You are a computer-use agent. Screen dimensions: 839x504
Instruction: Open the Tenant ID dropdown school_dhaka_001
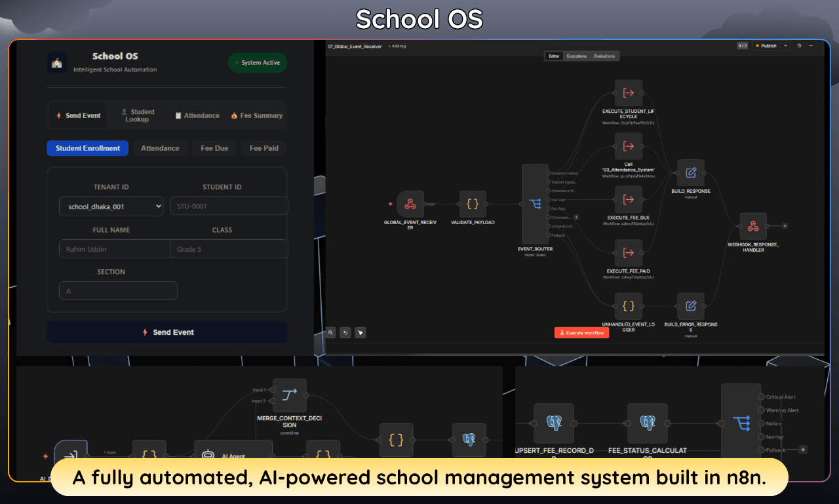click(x=111, y=206)
